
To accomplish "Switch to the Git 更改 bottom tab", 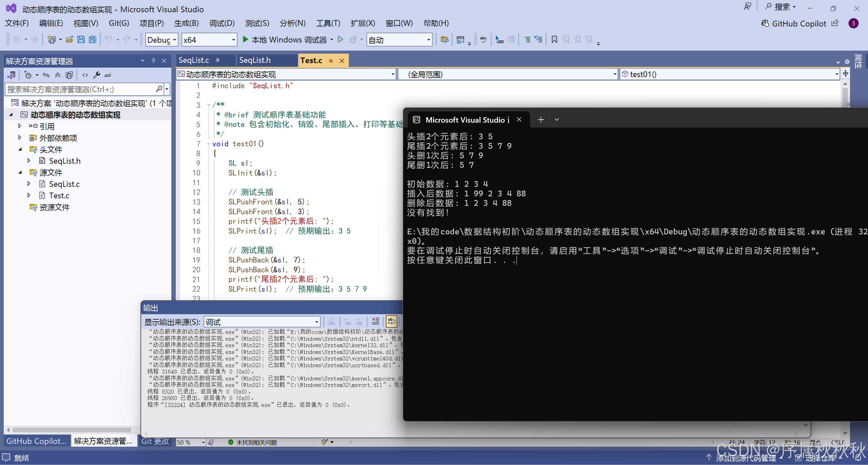I will pos(155,441).
